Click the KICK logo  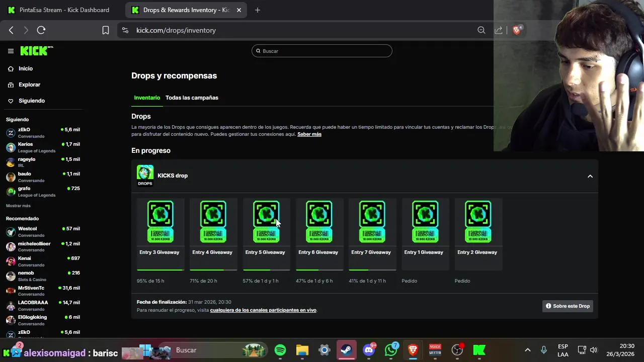coord(36,51)
